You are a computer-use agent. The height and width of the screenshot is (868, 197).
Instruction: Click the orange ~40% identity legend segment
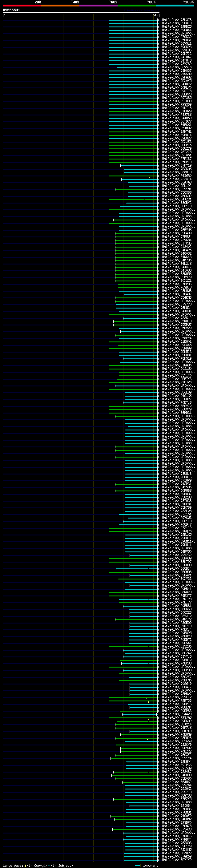(60, 6)
